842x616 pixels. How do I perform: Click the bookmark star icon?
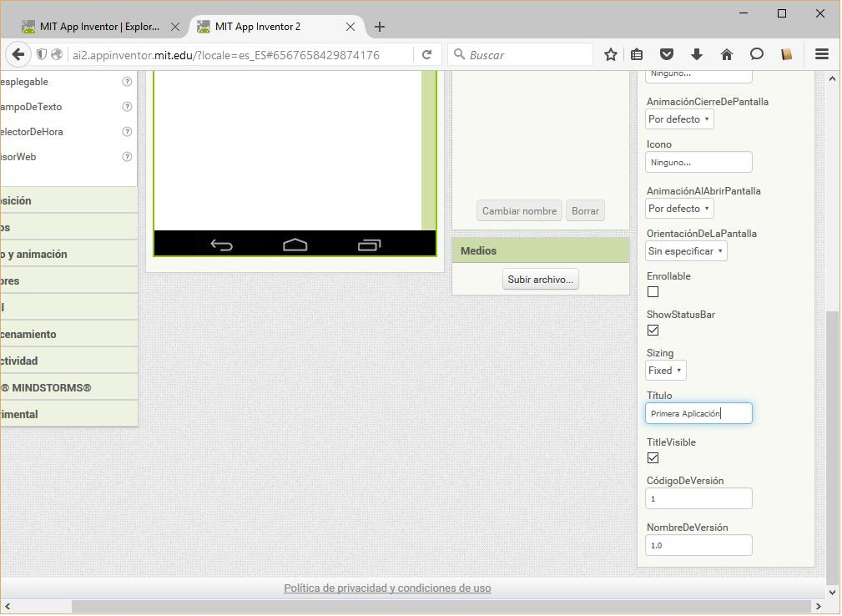611,54
